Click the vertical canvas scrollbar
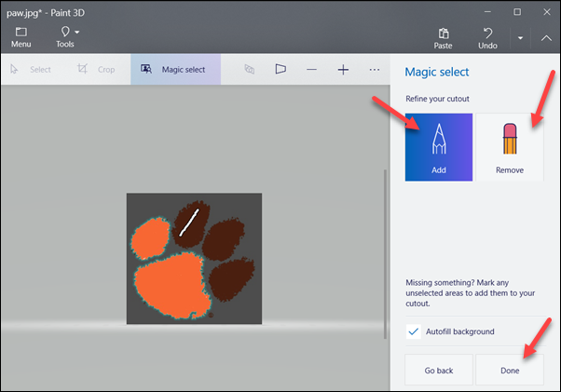 [x=385, y=253]
